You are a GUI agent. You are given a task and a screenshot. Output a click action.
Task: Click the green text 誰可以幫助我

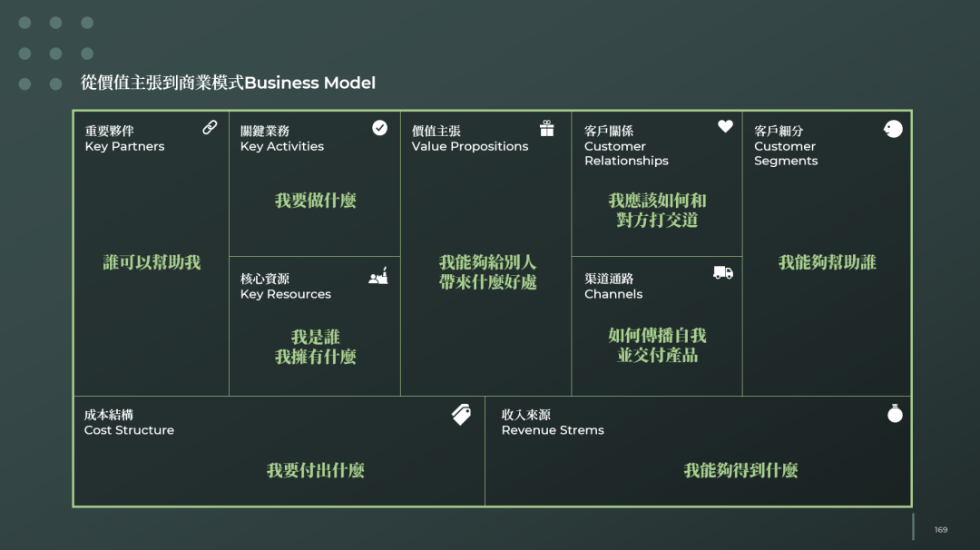click(152, 262)
